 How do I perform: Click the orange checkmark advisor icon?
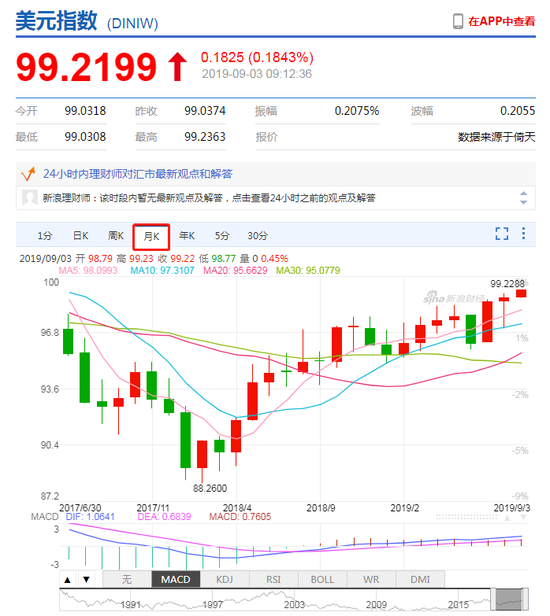click(x=28, y=174)
